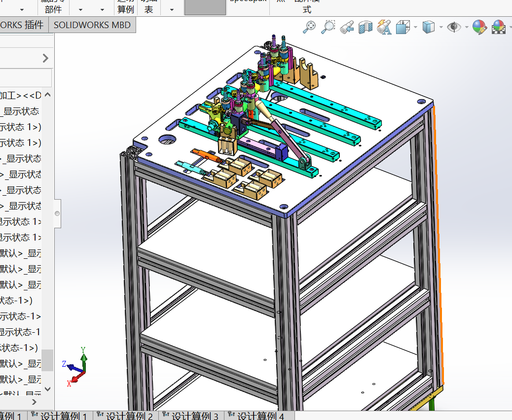Screen dimensions: 512x420
Task: Click the Apply Scene icon
Action: [499, 27]
